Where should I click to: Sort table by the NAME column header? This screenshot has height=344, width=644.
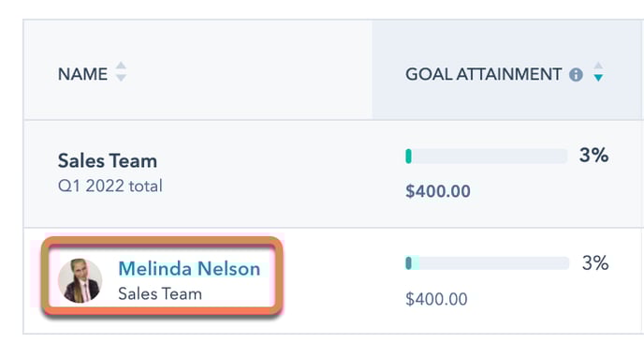coord(82,74)
